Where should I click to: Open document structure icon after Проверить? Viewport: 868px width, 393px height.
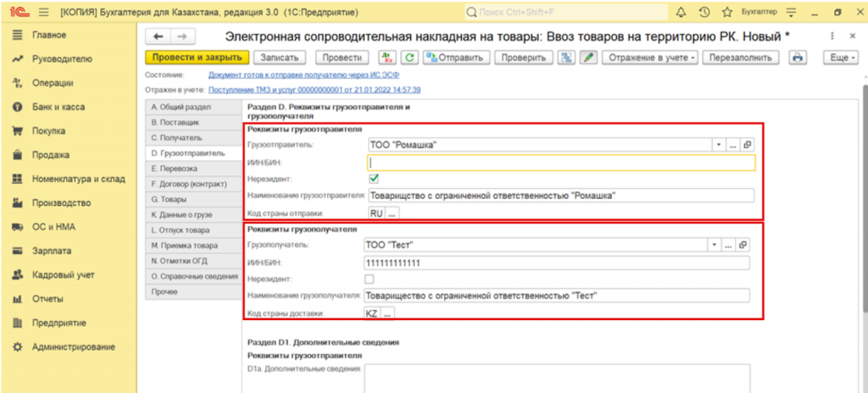[565, 57]
